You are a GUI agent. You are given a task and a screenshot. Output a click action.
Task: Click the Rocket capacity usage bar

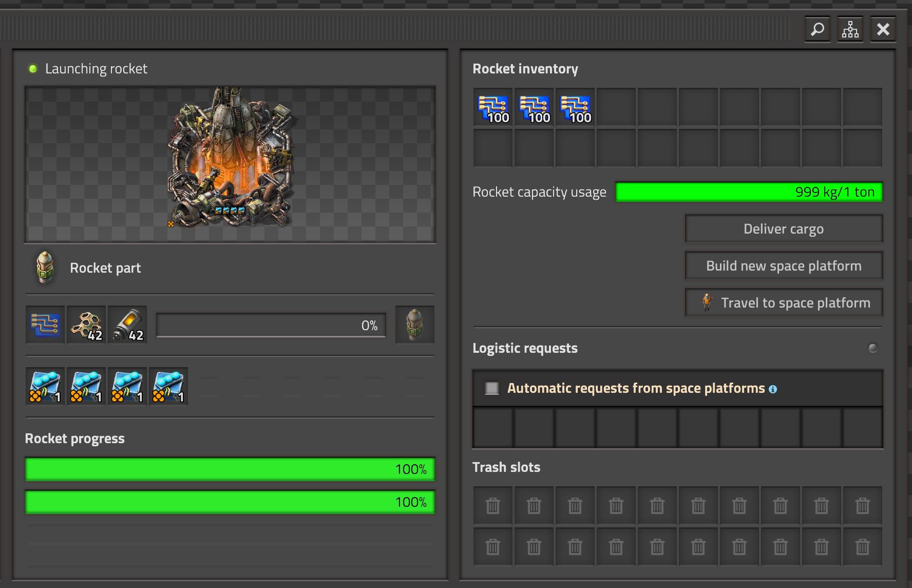749,192
